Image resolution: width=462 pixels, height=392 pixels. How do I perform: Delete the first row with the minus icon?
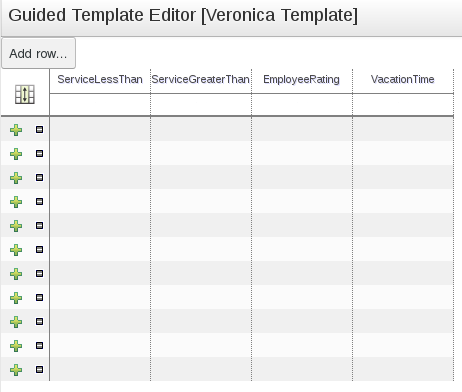point(39,129)
